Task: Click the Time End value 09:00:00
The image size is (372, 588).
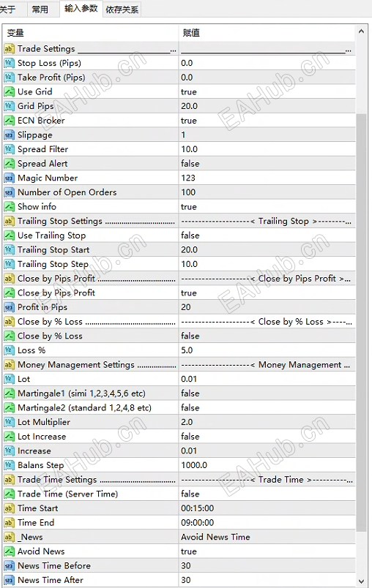Action: [198, 523]
